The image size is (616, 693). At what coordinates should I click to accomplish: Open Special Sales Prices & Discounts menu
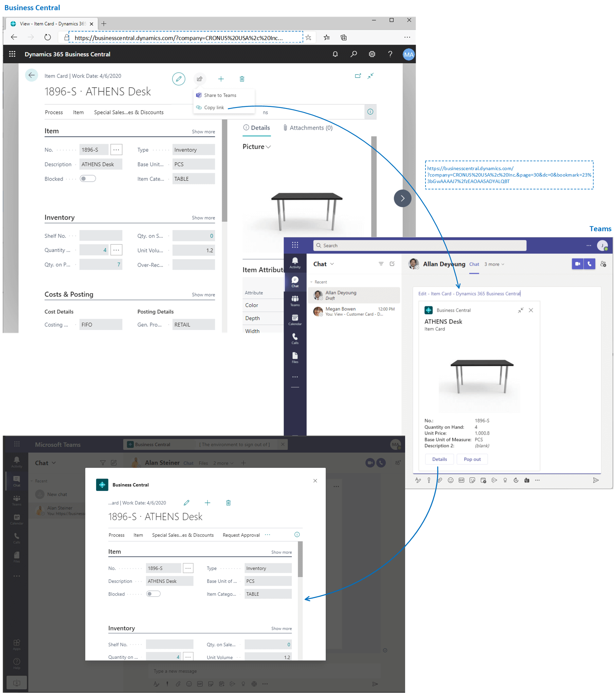(x=129, y=112)
